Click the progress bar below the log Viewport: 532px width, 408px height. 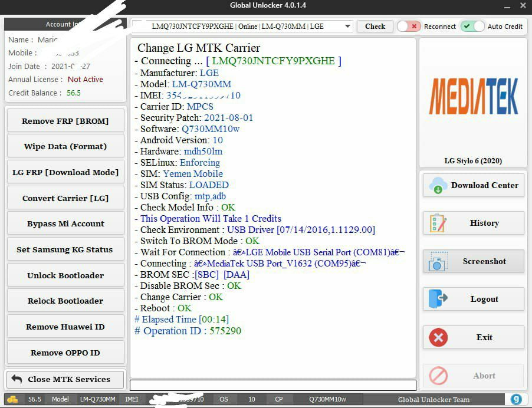point(273,385)
